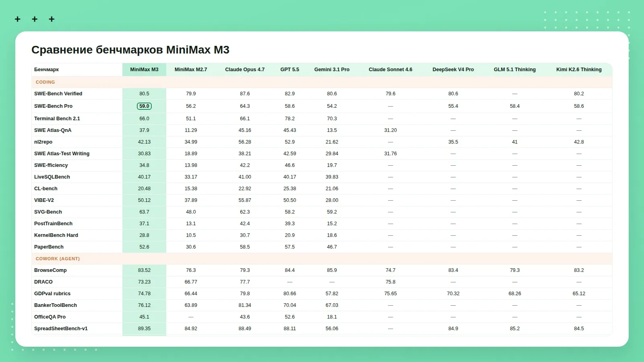
Task: Click the BankerToolBench row label
Action: [56, 305]
